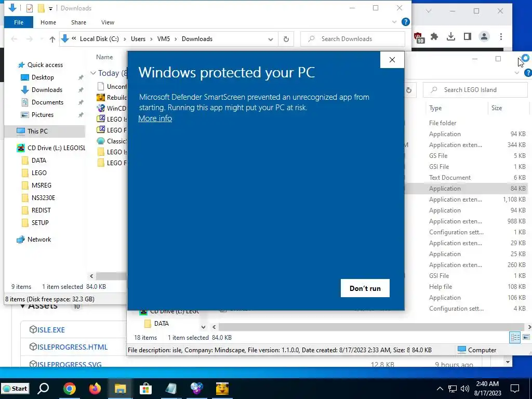This screenshot has height=399, width=532.
Task: Click the File Explorer taskbar icon
Action: [120, 389]
